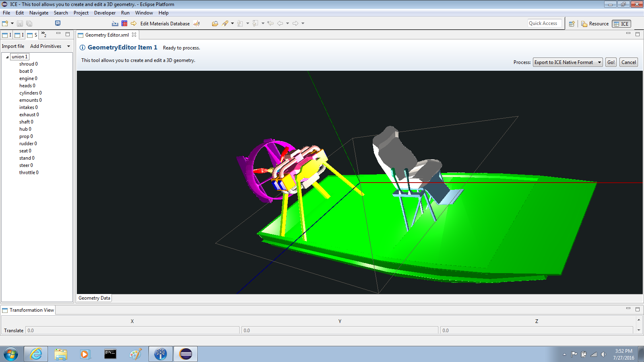
Task: Open the Navigate menu
Action: [39, 13]
